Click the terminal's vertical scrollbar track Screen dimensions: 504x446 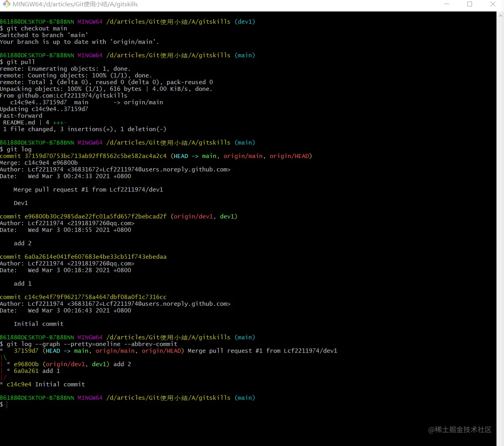coord(500,229)
